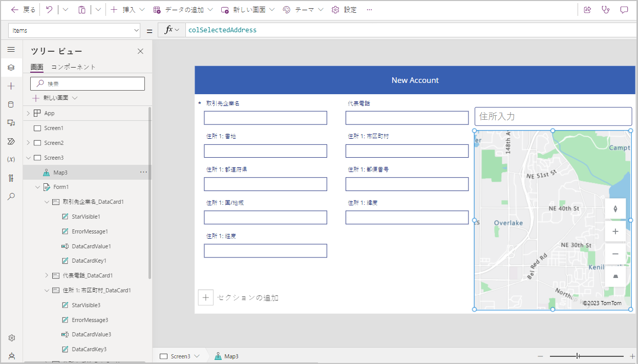
Task: Collapse the Form1 node
Action: [x=37, y=187]
